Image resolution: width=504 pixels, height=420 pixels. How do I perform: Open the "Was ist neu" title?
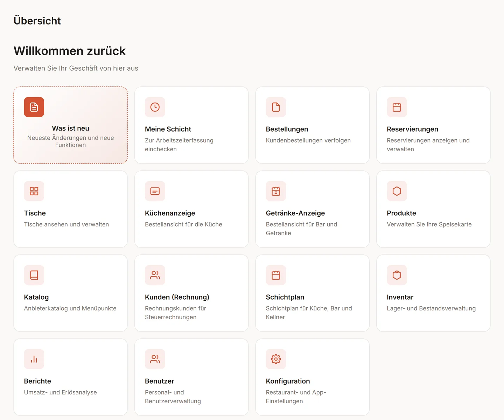click(x=71, y=128)
